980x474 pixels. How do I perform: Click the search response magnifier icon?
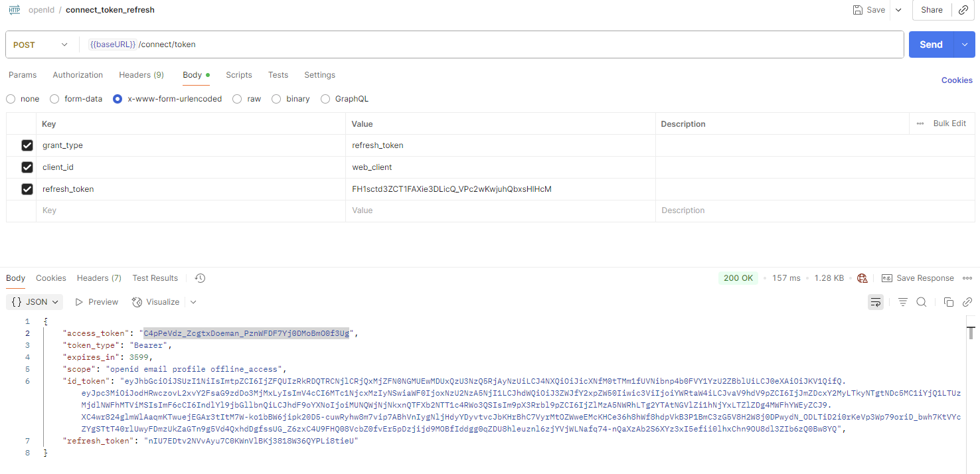922,302
